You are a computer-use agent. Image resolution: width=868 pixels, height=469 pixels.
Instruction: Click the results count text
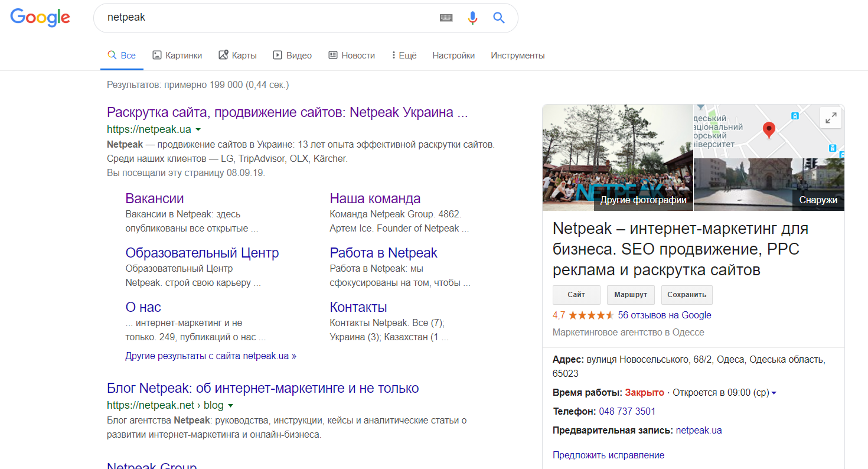198,85
